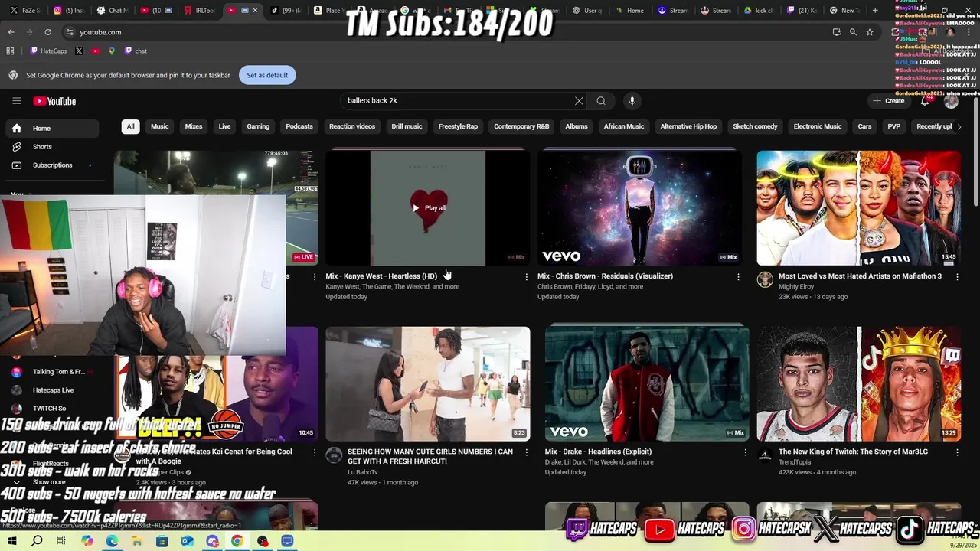Open options for the fresh haircut video
Image resolution: width=980 pixels, height=551 pixels.
coord(526,452)
